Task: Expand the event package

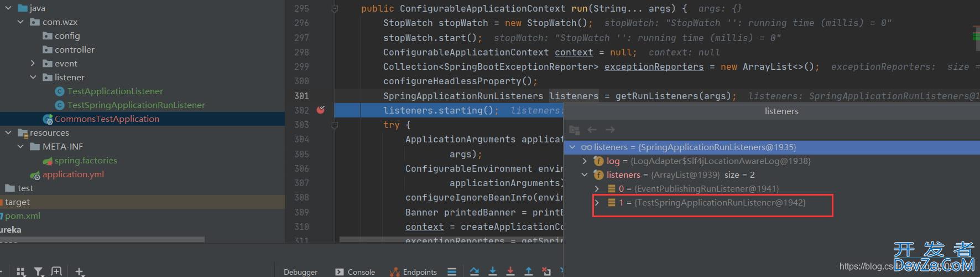Action: point(33,64)
